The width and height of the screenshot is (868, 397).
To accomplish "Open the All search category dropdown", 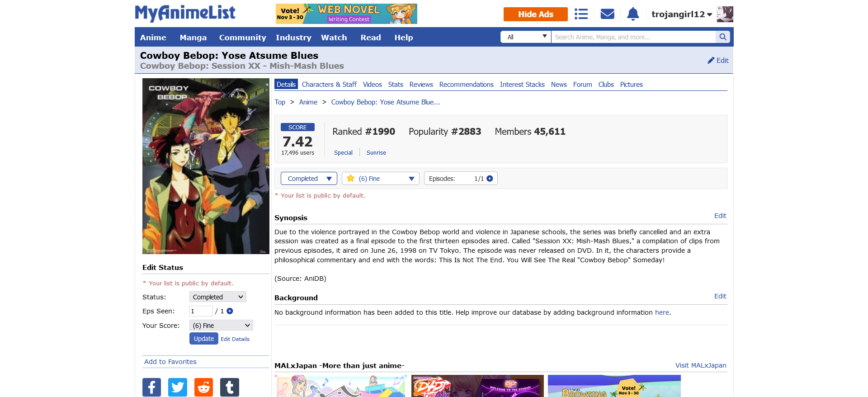I will (526, 37).
